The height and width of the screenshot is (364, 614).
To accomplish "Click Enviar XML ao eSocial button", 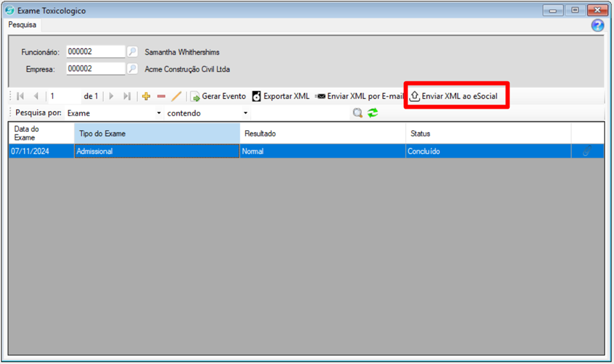I will pos(454,96).
